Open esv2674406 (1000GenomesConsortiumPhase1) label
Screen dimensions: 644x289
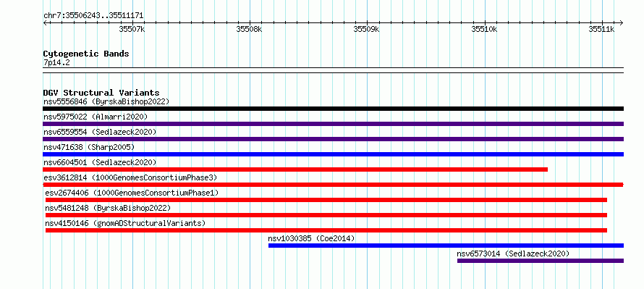pos(132,193)
